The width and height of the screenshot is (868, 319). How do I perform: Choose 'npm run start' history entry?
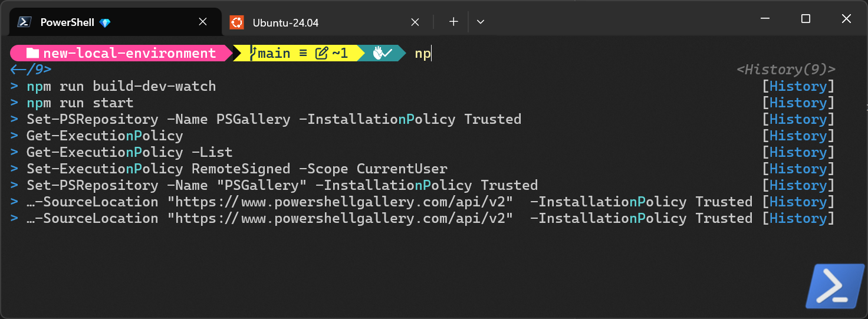tap(80, 103)
